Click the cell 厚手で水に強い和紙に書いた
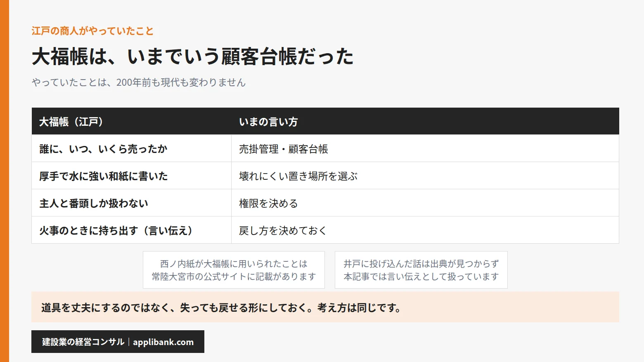This screenshot has height=362, width=644. click(131, 176)
